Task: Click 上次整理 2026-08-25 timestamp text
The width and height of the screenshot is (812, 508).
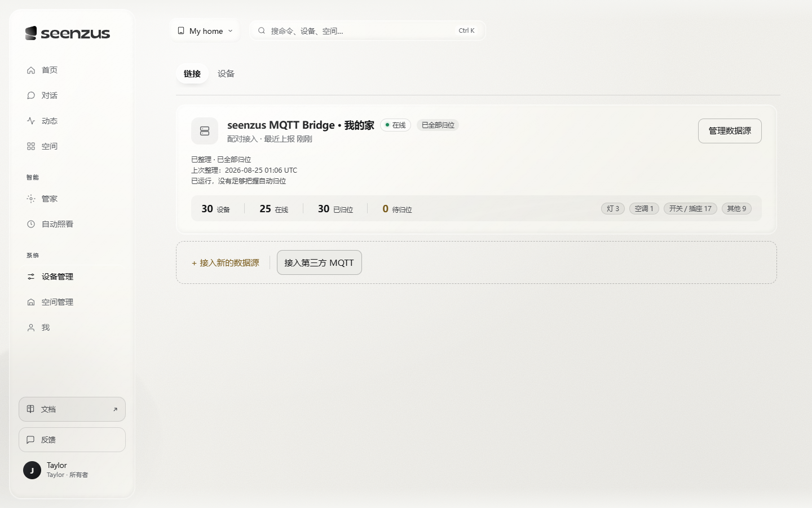Action: 244,170
